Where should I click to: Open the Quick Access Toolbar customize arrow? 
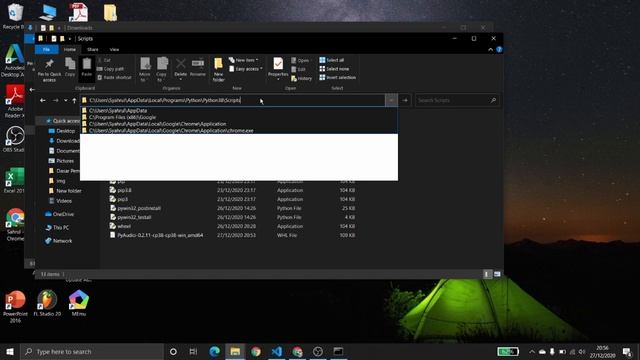point(70,39)
